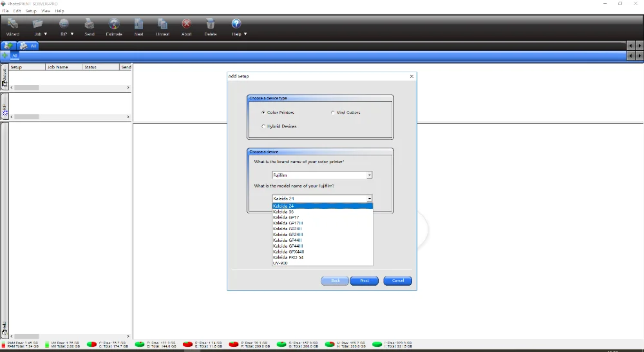This screenshot has height=352, width=644.
Task: Click the red Abort icon
Action: click(x=187, y=24)
